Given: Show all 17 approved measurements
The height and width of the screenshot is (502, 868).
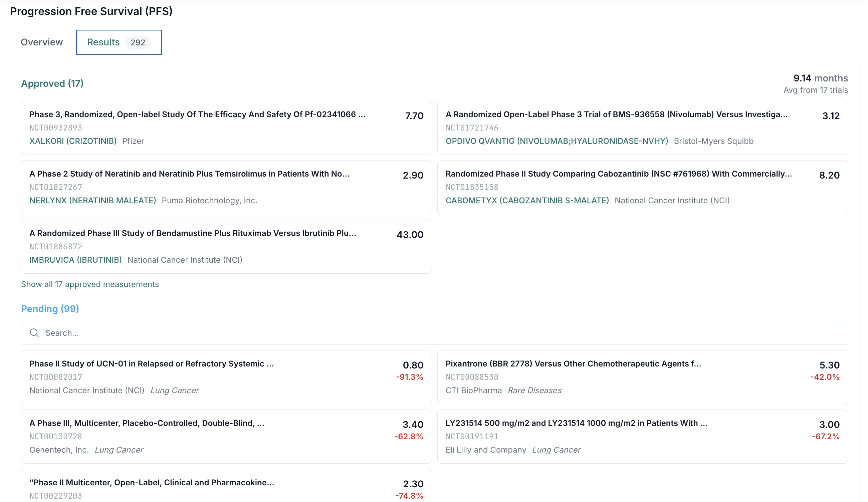Looking at the screenshot, I should 90,284.
